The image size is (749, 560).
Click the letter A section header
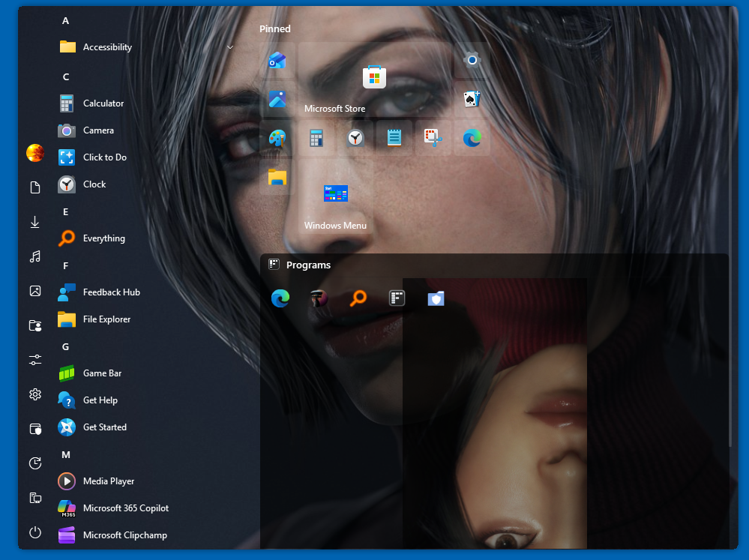tap(65, 20)
